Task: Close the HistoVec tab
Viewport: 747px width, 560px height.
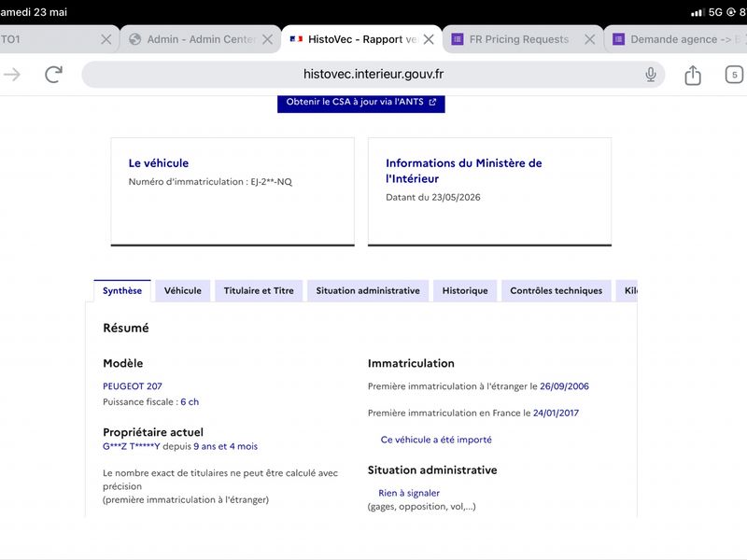Action: (429, 39)
